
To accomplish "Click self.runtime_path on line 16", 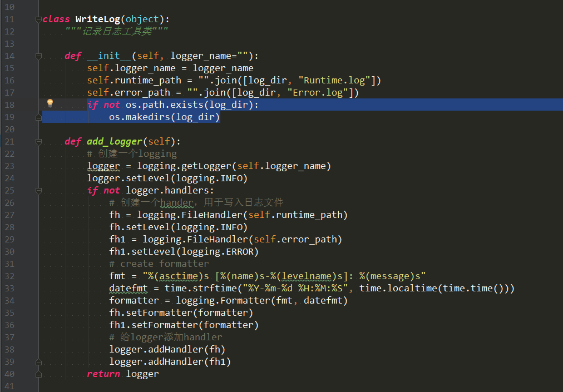I will pyautogui.click(x=134, y=81).
